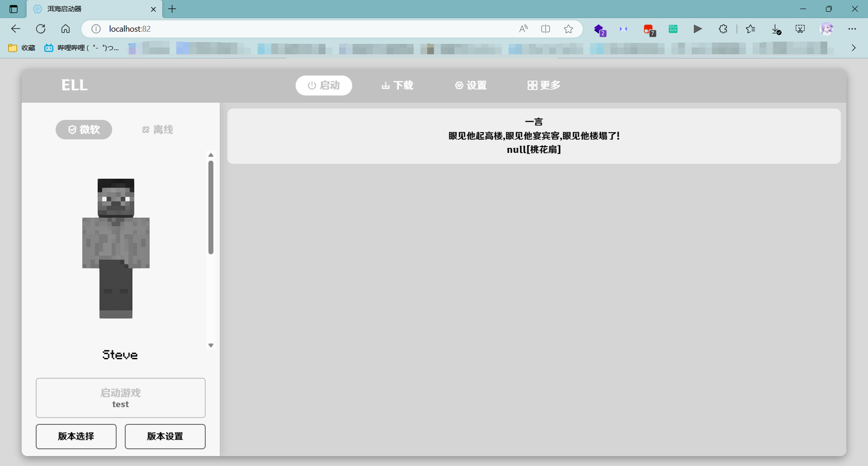This screenshot has width=868, height=466.
Task: Click the Steve player name
Action: [120, 355]
